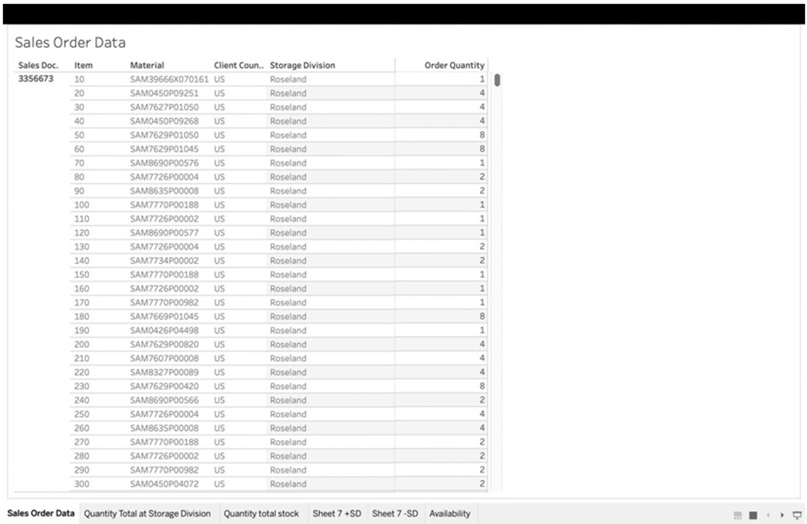Click Roseland in the item 120 row
This screenshot has height=524, width=807.
tap(288, 233)
